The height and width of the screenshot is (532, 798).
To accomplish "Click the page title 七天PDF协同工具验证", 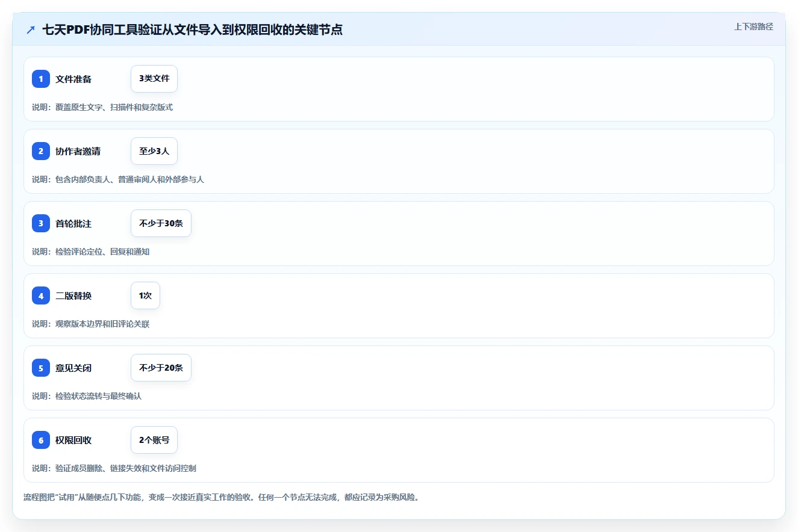I will (192, 29).
